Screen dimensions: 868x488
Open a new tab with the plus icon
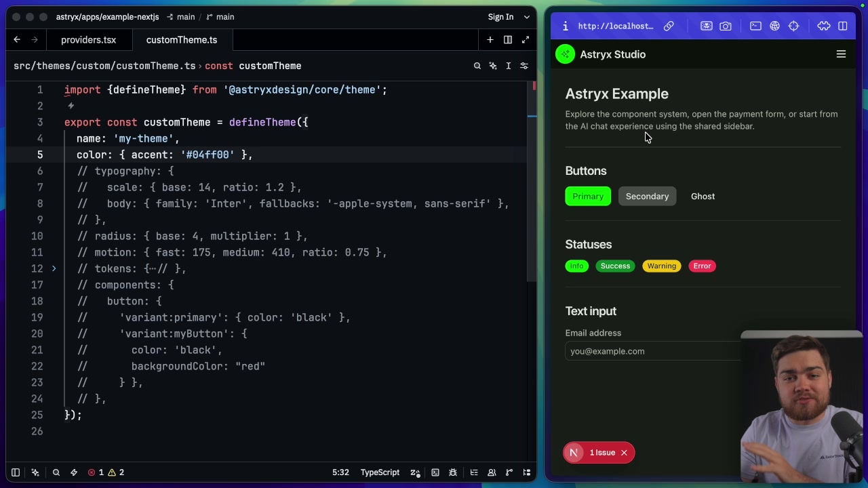click(x=490, y=40)
